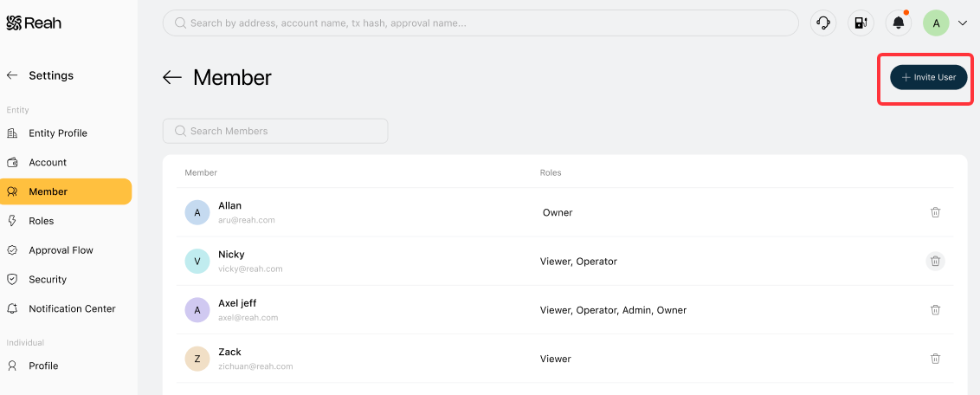Focus the global address search bar
Screen dimensions: 980x395
pos(480,23)
